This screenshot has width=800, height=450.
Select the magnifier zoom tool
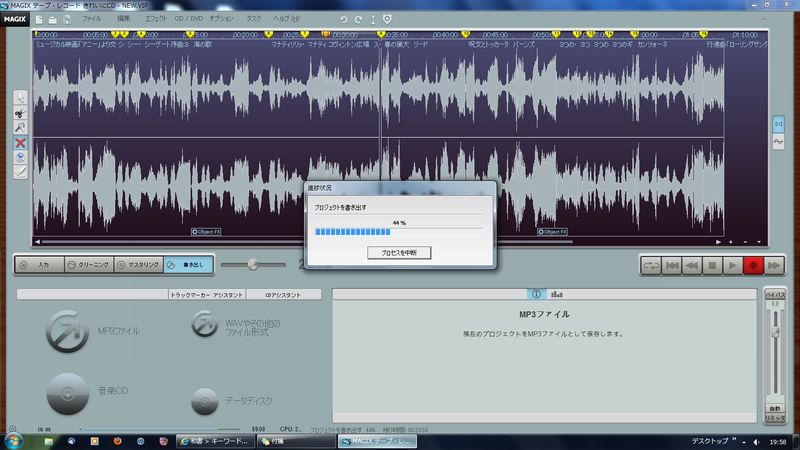coord(20,128)
